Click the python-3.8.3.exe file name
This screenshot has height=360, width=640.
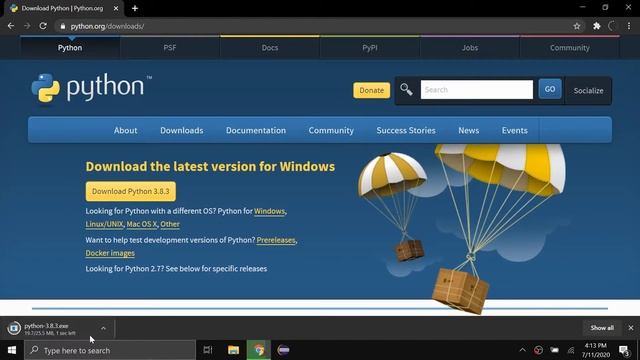click(x=46, y=326)
